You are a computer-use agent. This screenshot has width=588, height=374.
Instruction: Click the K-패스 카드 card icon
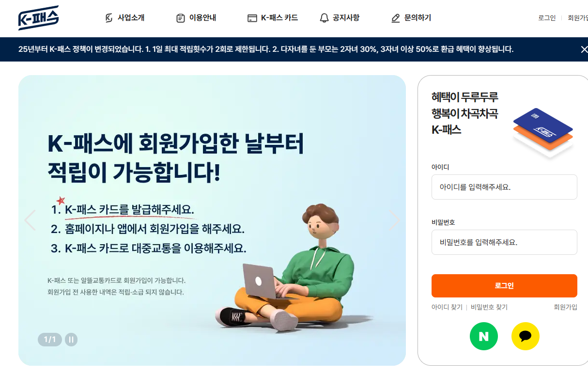[x=252, y=18]
